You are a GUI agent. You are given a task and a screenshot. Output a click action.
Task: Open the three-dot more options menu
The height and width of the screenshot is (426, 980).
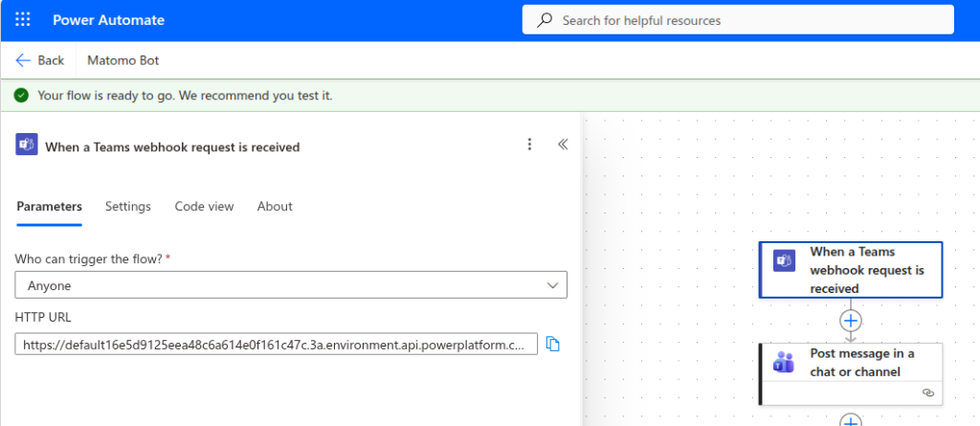click(x=529, y=145)
